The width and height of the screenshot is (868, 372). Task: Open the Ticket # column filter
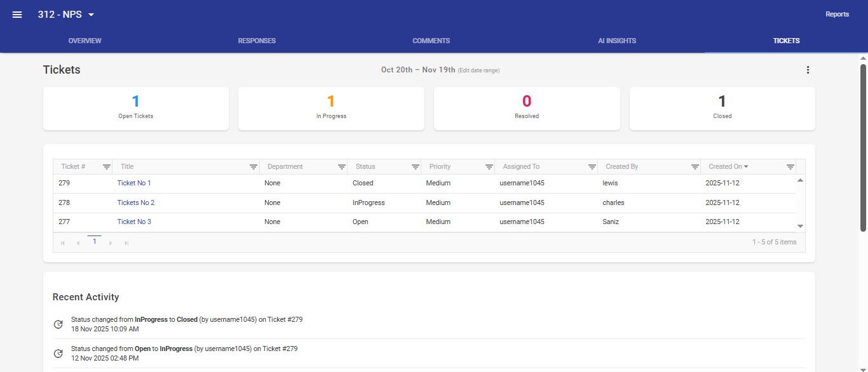coord(107,167)
